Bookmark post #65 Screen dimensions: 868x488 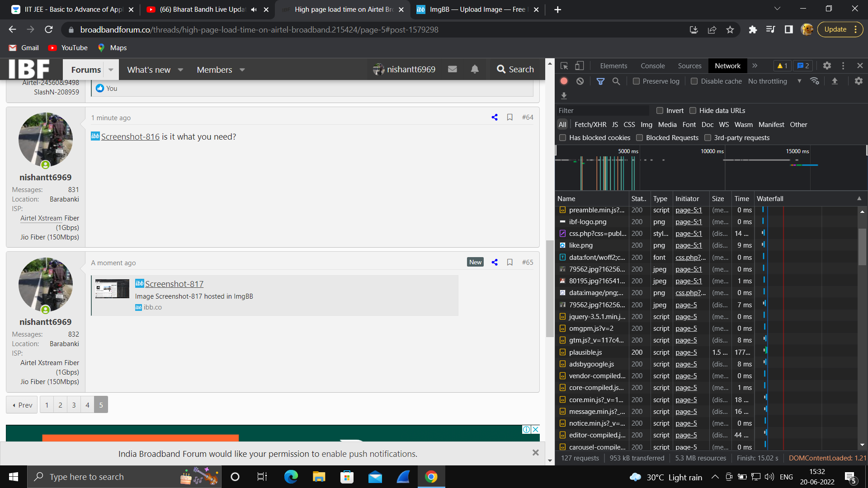coord(509,263)
